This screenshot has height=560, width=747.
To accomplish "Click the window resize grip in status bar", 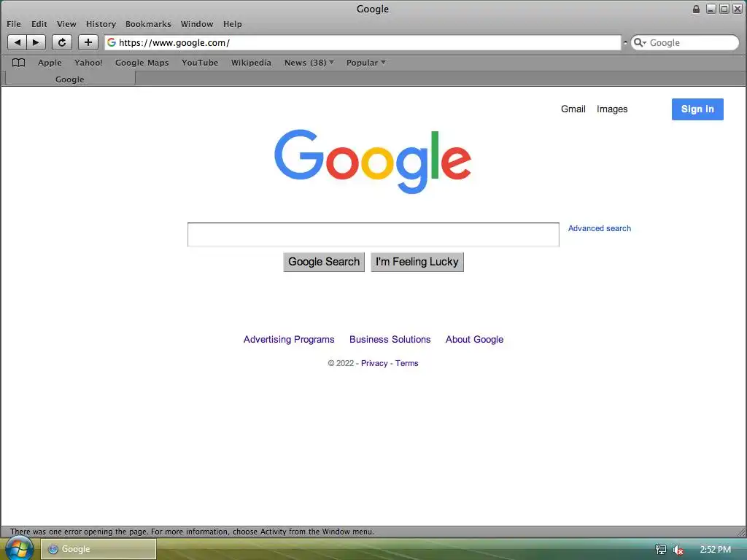I will pos(741,532).
